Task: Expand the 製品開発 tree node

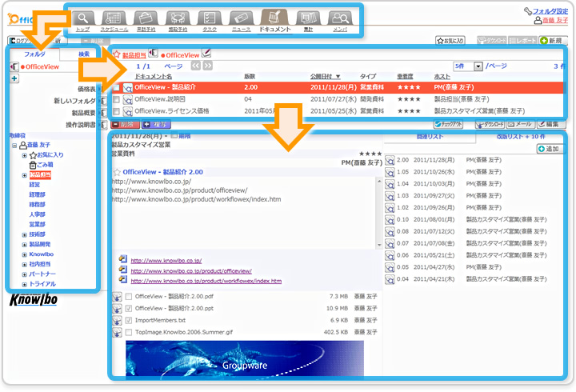Action: tap(24, 245)
